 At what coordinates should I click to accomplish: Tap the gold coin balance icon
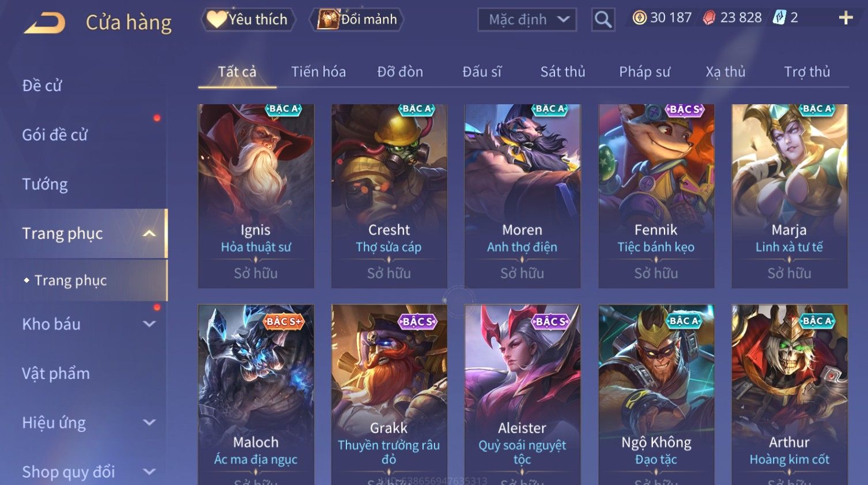[x=639, y=18]
